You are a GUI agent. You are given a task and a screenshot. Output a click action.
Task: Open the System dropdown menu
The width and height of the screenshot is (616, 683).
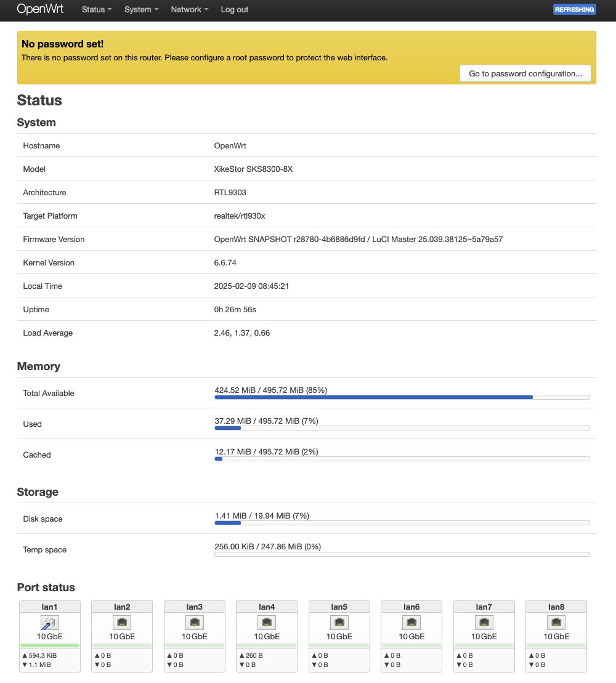point(141,10)
